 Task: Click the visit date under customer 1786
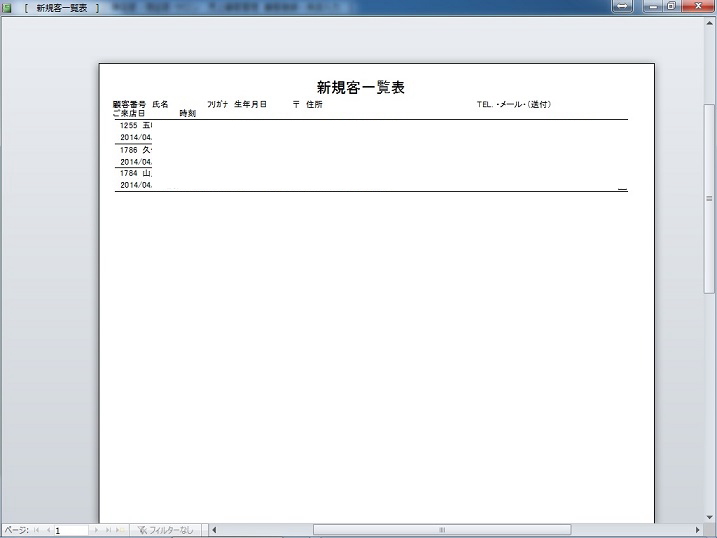[x=136, y=162]
